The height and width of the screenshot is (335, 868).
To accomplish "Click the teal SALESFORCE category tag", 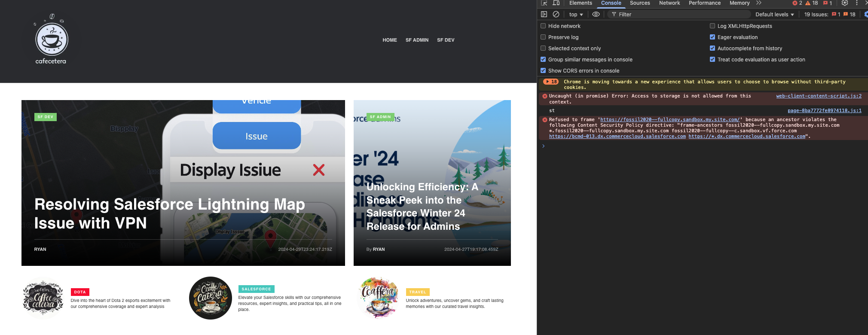I will (x=256, y=289).
